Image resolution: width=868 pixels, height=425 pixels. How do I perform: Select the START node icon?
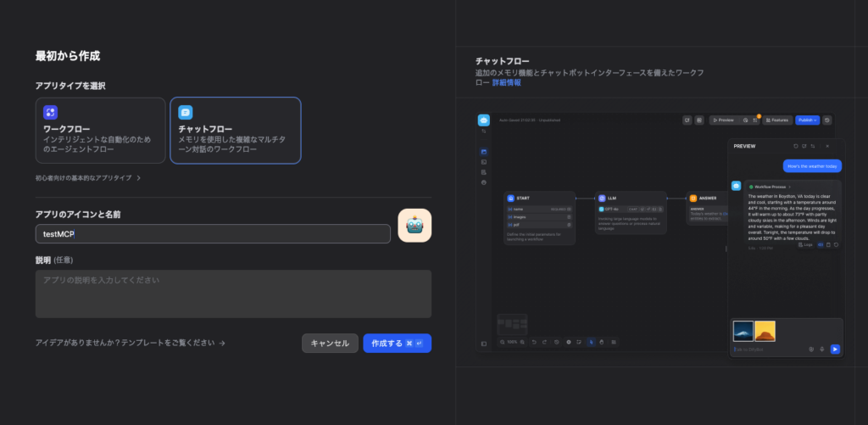coord(511,198)
